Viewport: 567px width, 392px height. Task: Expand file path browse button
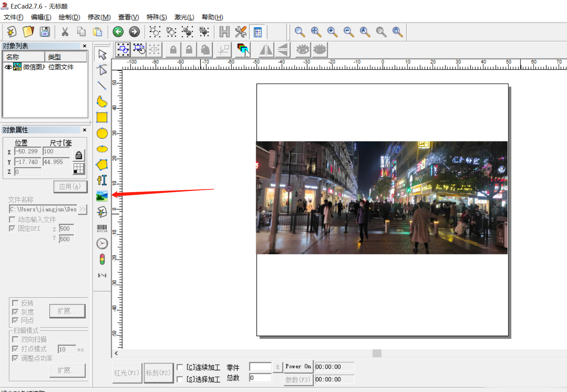(82, 209)
